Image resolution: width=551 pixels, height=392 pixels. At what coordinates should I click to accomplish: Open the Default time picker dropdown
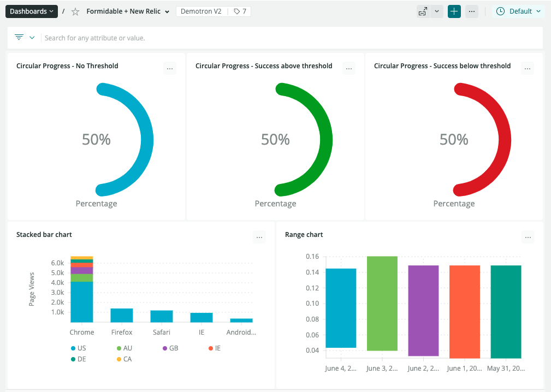point(518,11)
